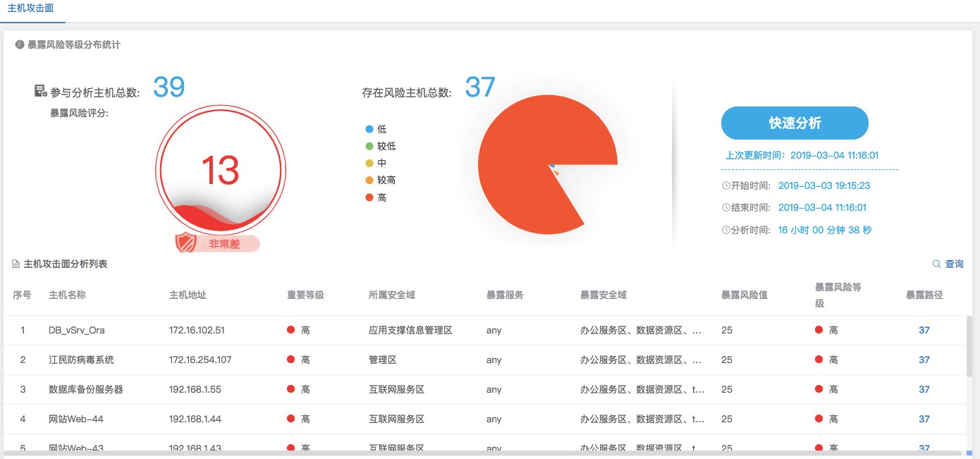
Task: Click IP address 172.16.102.51
Action: (x=197, y=330)
